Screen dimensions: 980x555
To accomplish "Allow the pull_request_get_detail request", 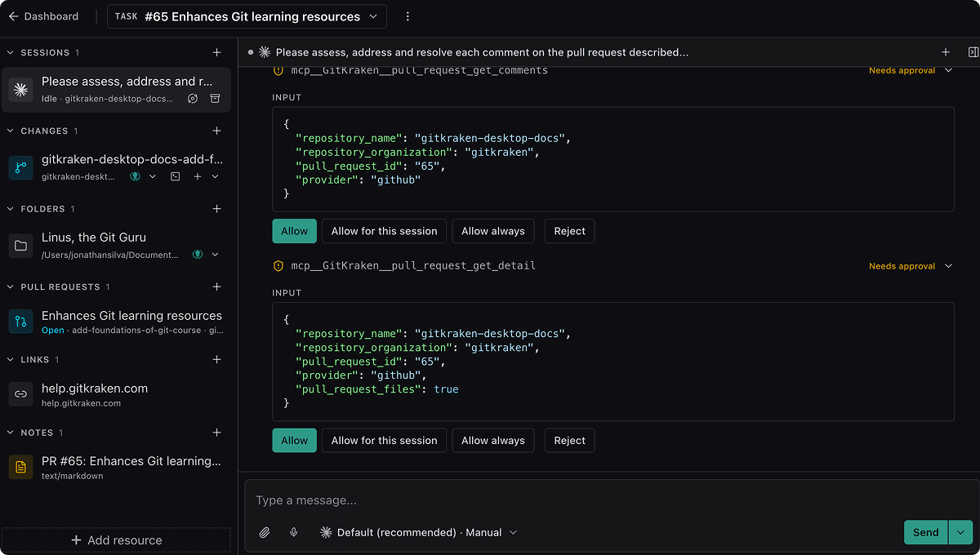I will [x=294, y=441].
